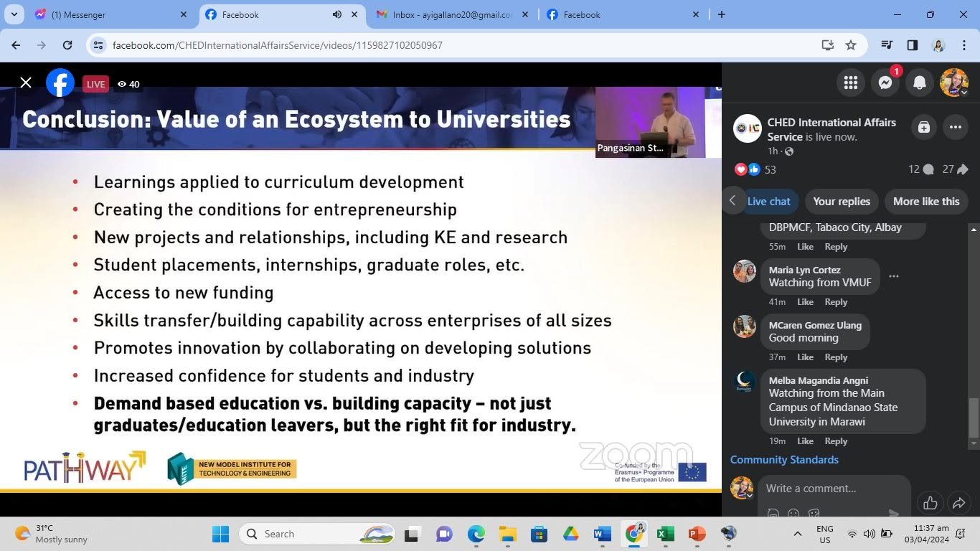Mute the Facebook tab audio
Image resolution: width=980 pixels, height=551 pixels.
click(x=337, y=14)
